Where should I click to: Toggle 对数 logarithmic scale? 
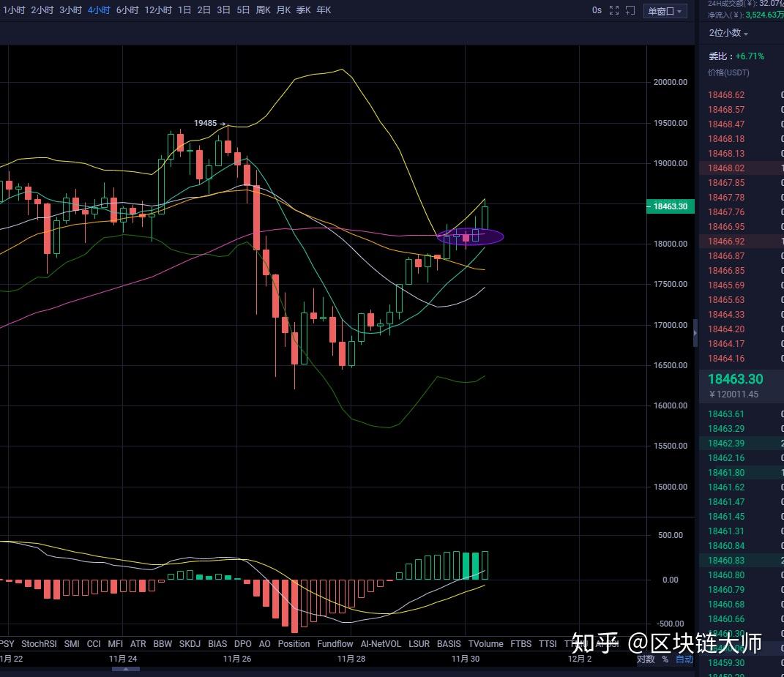[x=646, y=659]
